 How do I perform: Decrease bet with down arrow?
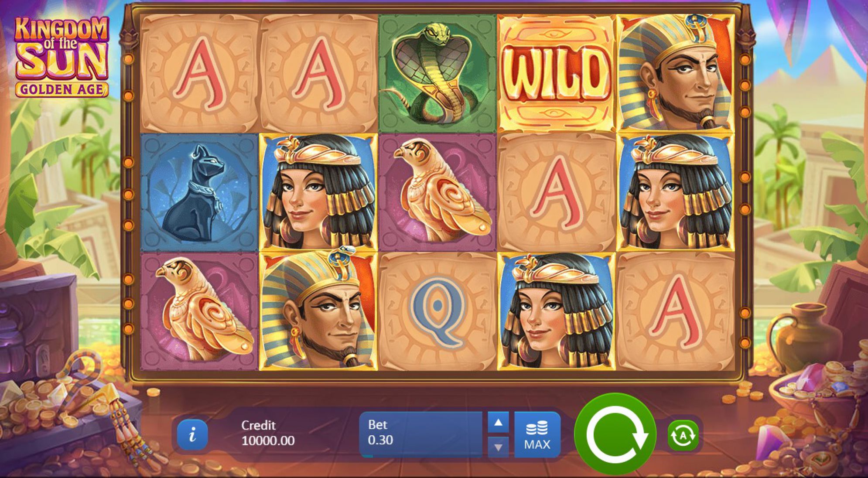[498, 447]
